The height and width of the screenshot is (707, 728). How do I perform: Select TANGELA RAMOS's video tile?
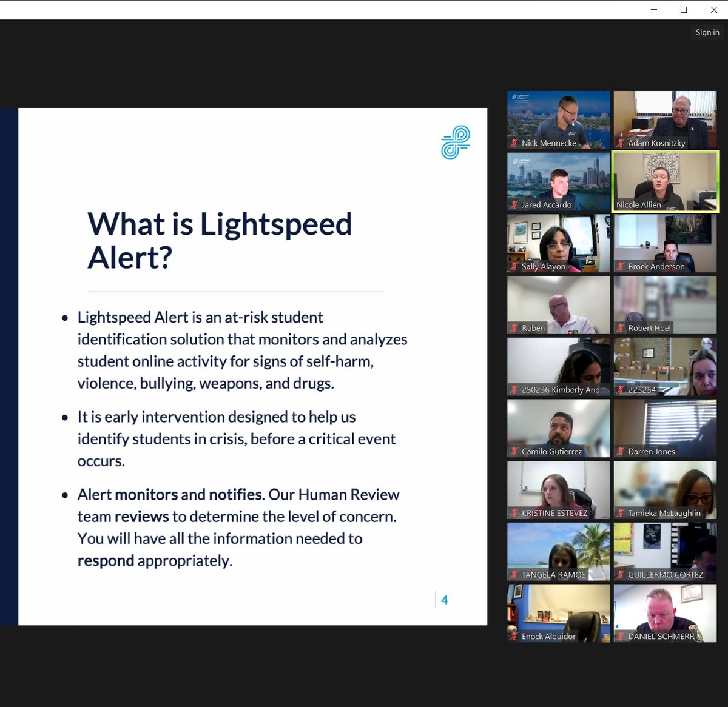click(558, 551)
